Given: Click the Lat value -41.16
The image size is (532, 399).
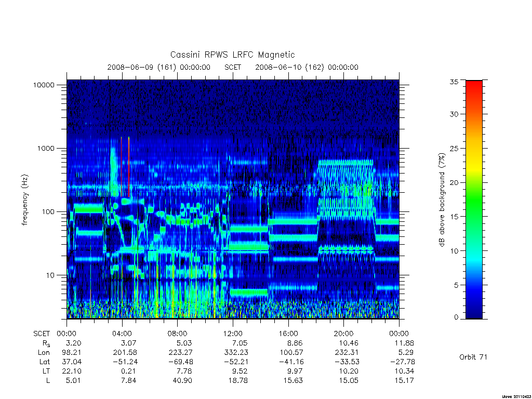Looking at the screenshot, I should [x=291, y=362].
